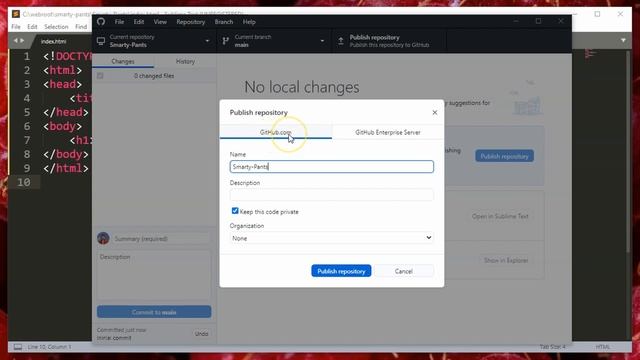The width and height of the screenshot is (640, 360).
Task: Click Sublime Text app icon in title bar
Action: pyautogui.click(x=16, y=14)
